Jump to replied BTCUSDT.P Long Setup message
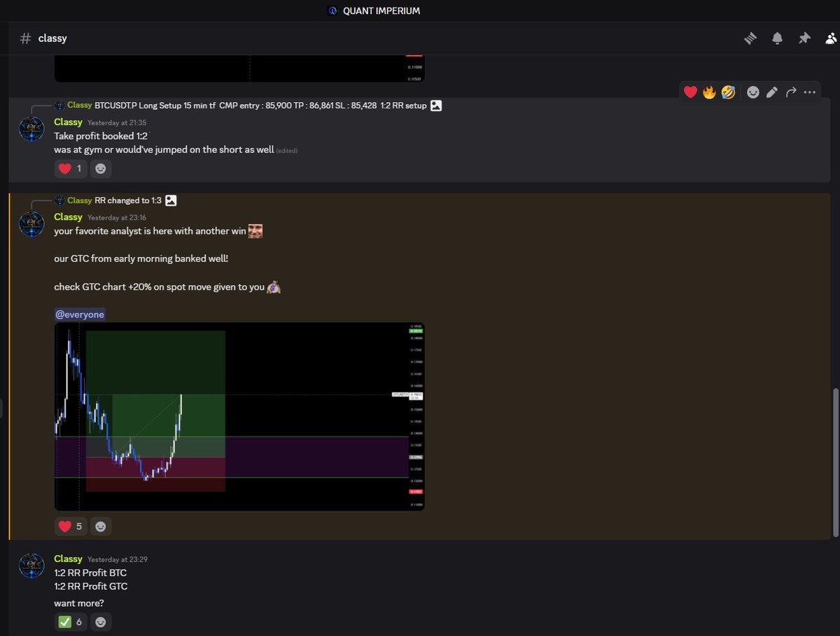Screen dimensions: 840x636 click(x=260, y=106)
